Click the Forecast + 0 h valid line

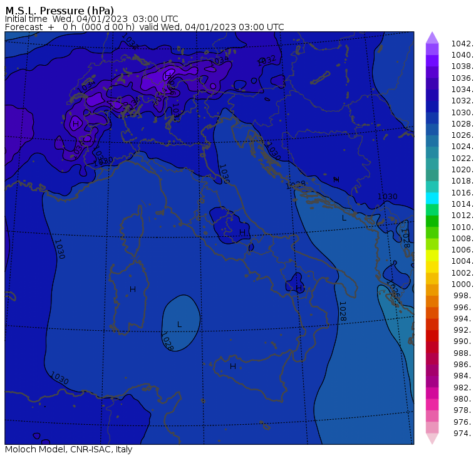[x=145, y=27]
